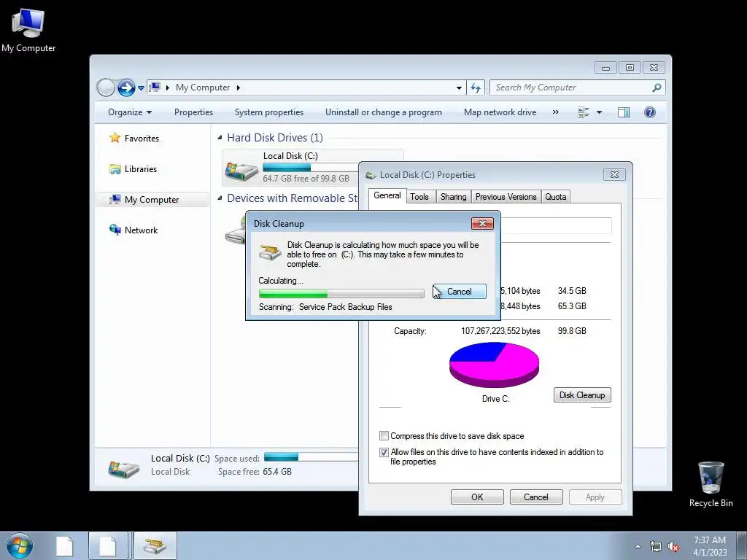
Task: Open the view options dropdown arrow
Action: 600,112
